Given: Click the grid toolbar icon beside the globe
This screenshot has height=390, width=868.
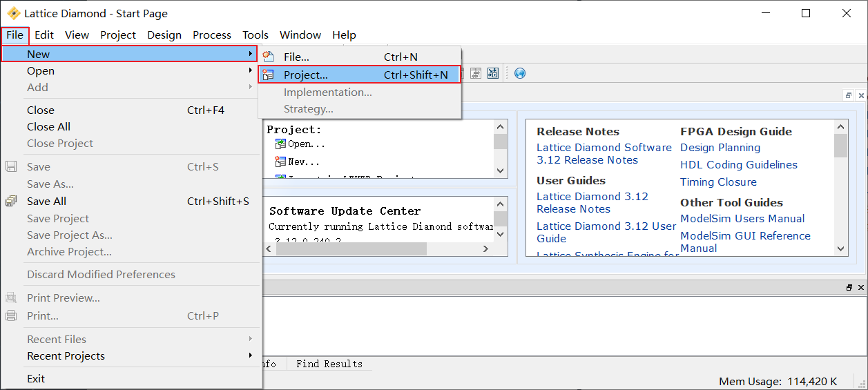Looking at the screenshot, I should 493,73.
